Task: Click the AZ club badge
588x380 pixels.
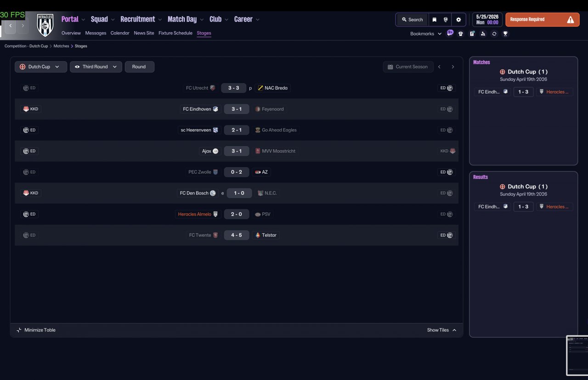Action: 258,172
